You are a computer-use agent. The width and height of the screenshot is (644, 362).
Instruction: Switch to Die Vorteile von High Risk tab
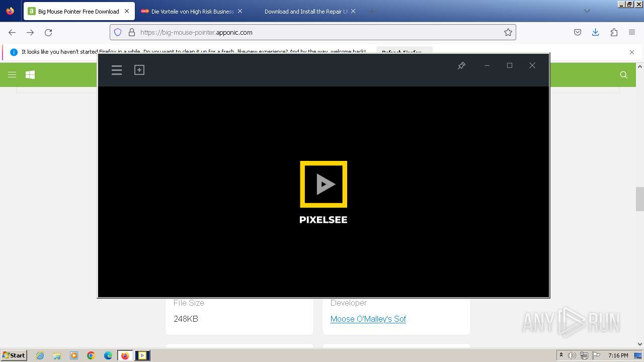point(192,11)
